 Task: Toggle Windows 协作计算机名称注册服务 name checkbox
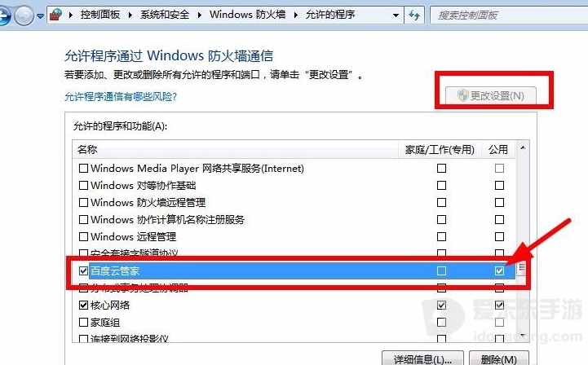(84, 220)
